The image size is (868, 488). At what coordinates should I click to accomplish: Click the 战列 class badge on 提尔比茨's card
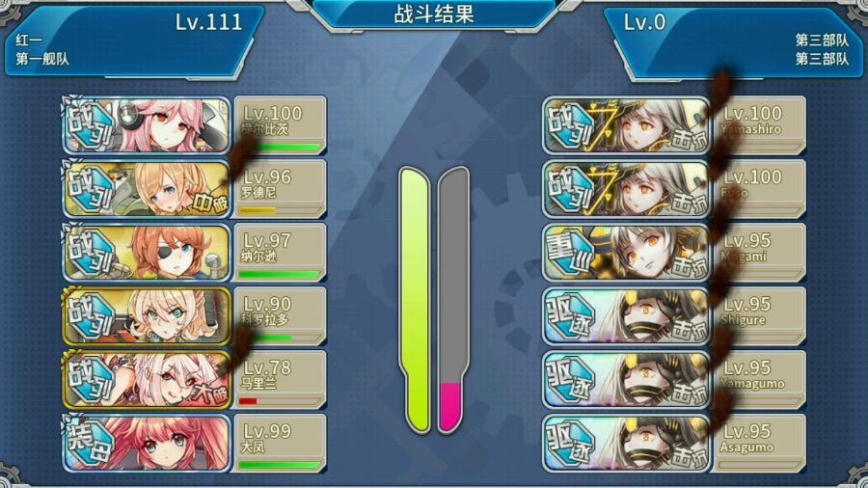tap(89, 125)
